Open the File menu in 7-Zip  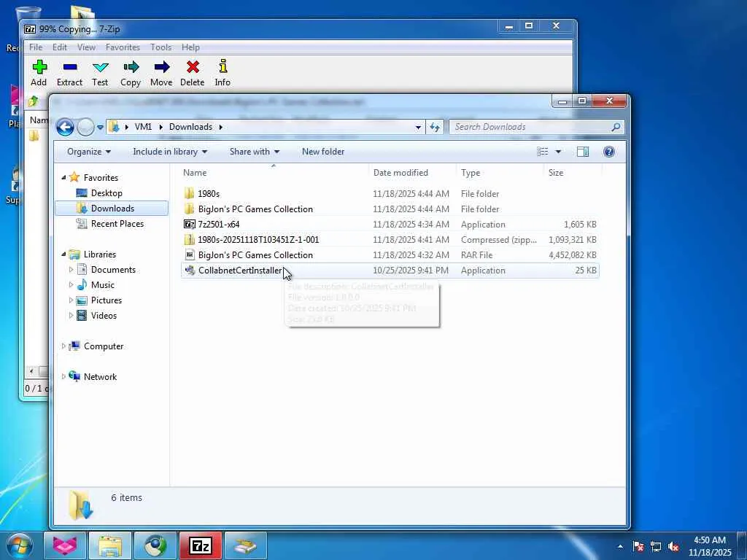pos(36,47)
